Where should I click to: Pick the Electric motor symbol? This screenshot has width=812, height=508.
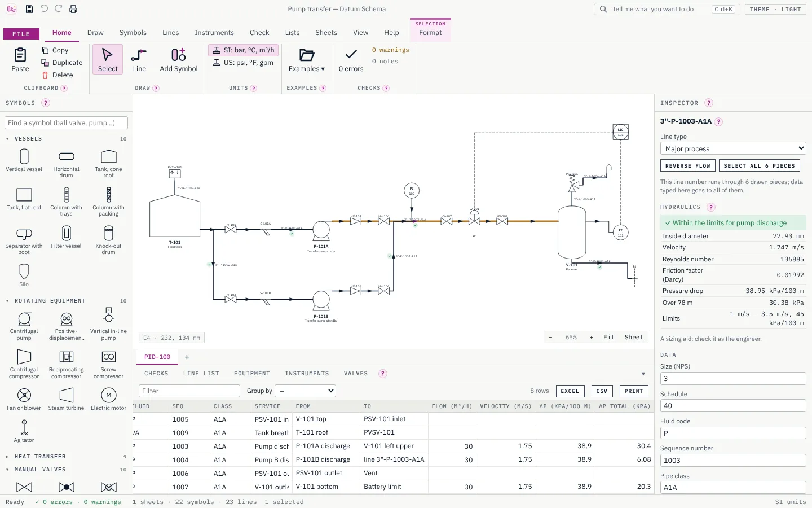point(108,399)
